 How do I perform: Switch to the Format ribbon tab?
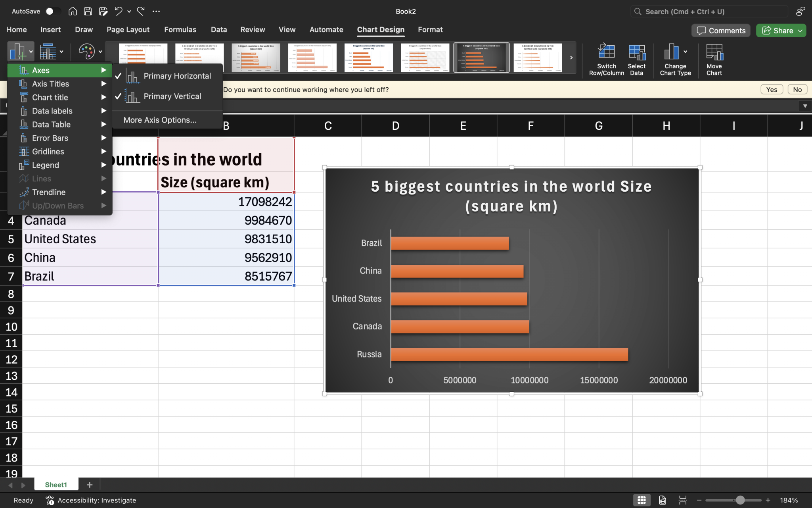point(430,29)
